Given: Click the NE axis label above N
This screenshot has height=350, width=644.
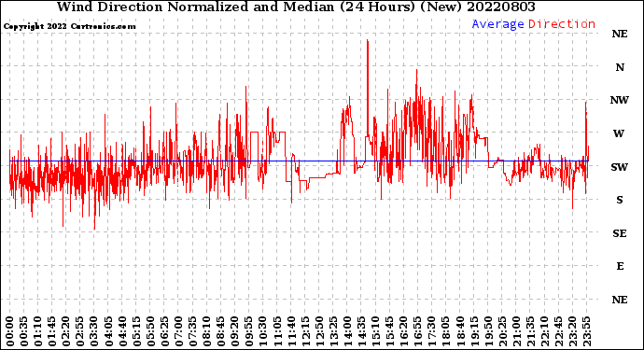Looking at the screenshot, I should 620,34.
